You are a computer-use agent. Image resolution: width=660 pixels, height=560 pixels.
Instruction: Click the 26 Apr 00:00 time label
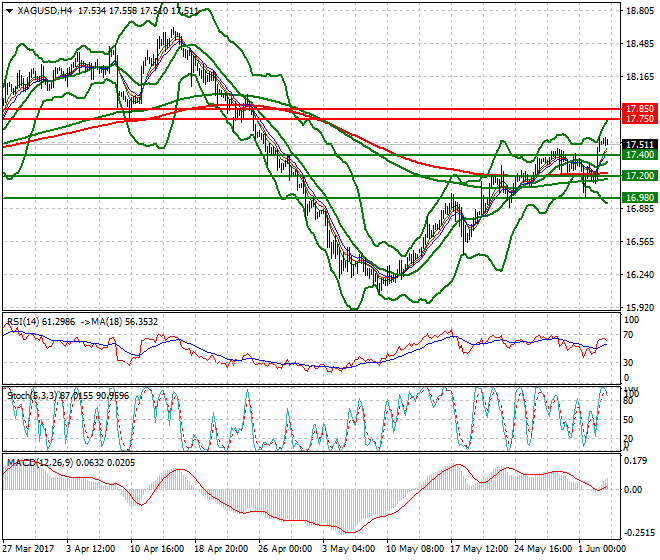285,549
